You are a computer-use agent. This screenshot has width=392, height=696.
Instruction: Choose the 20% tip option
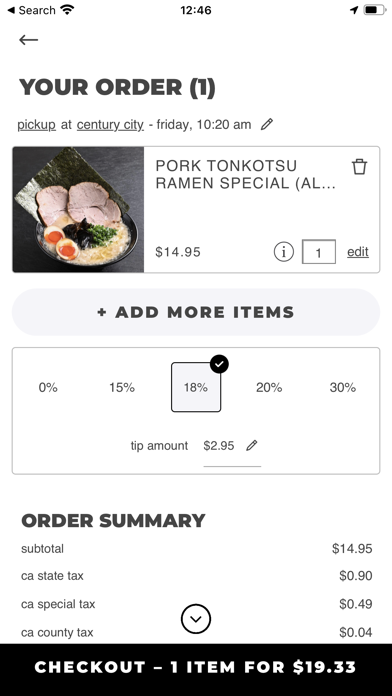click(x=269, y=388)
